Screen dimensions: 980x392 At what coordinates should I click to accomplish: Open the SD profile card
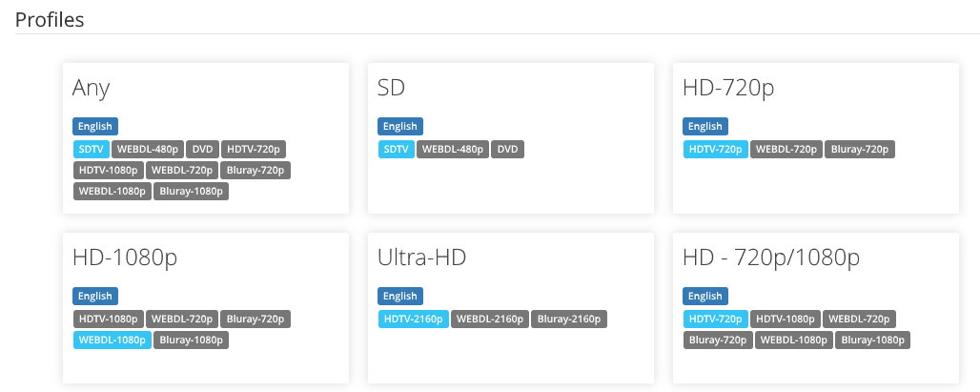pyautogui.click(x=511, y=138)
